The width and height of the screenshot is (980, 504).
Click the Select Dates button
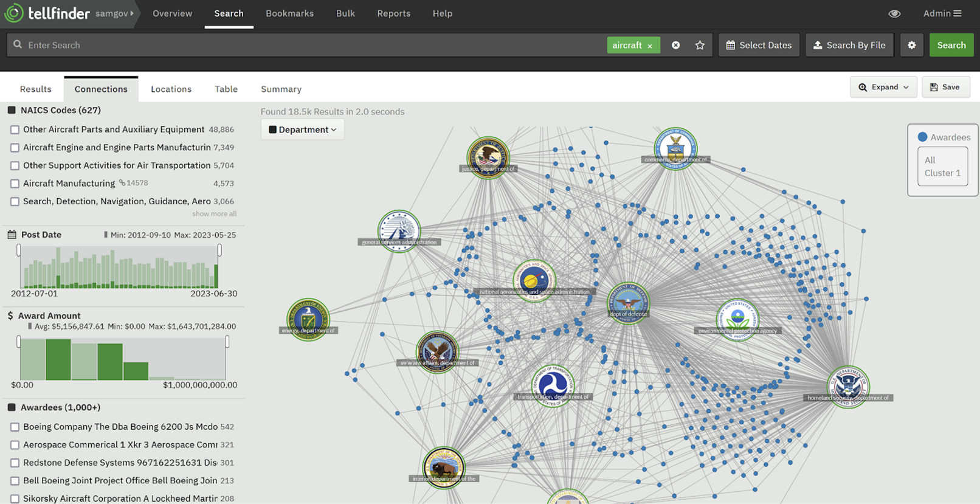pyautogui.click(x=759, y=45)
